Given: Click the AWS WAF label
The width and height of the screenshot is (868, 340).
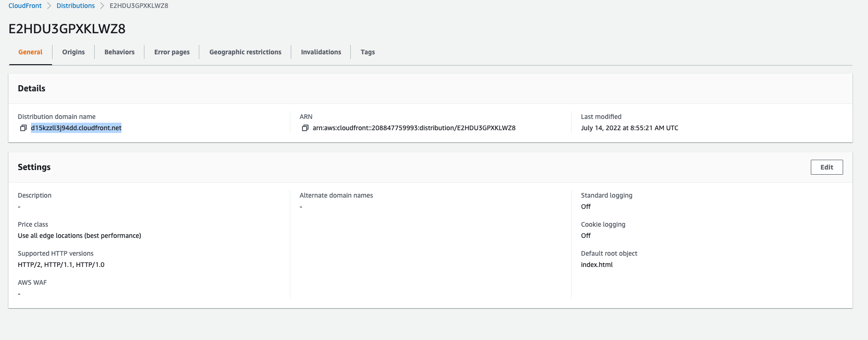Looking at the screenshot, I should point(32,282).
